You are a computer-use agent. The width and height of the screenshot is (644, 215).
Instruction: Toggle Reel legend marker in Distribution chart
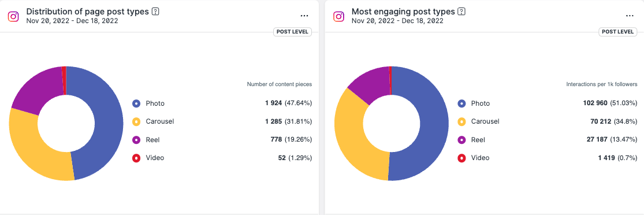tap(136, 140)
